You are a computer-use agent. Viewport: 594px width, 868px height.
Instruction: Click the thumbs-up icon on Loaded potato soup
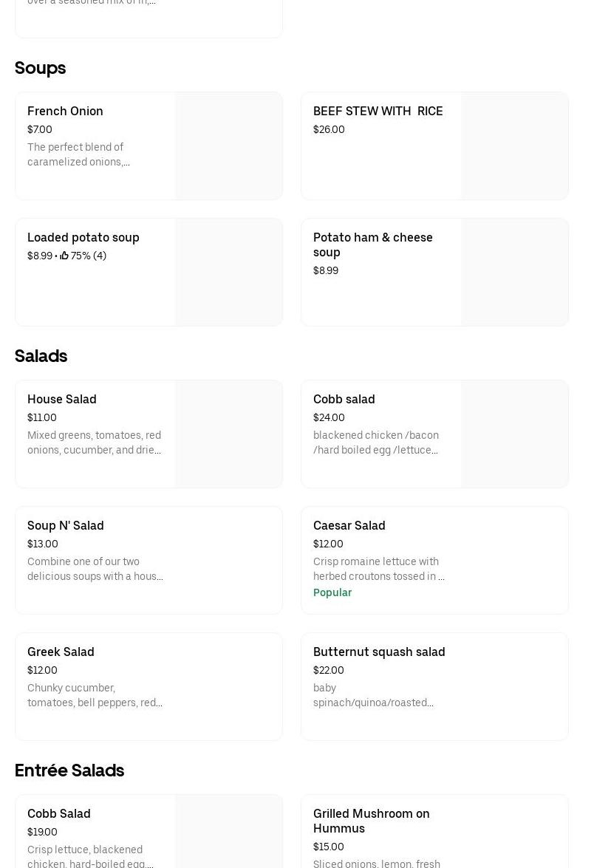pyautogui.click(x=64, y=256)
